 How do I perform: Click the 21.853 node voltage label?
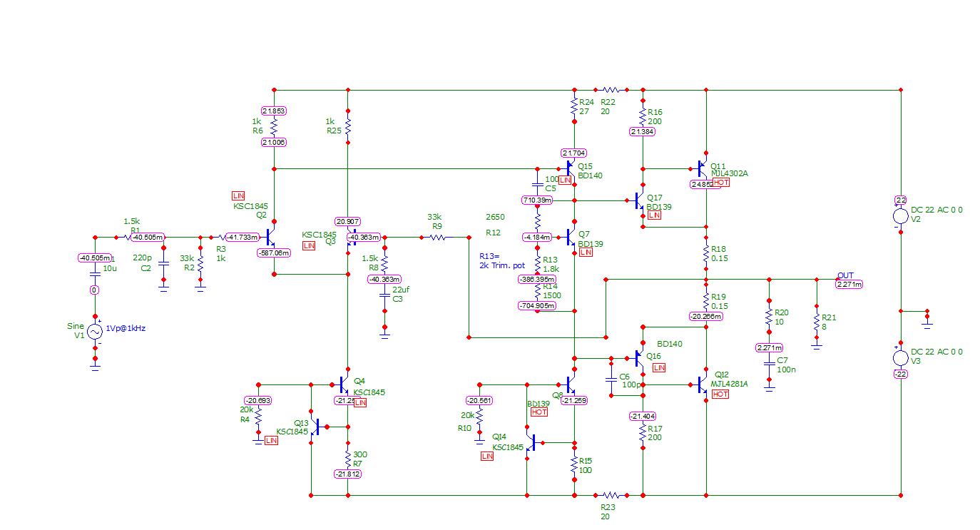274,111
